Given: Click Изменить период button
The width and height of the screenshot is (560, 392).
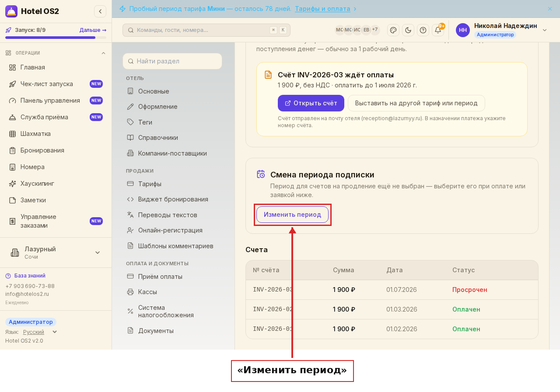Looking at the screenshot, I should coord(292,215).
